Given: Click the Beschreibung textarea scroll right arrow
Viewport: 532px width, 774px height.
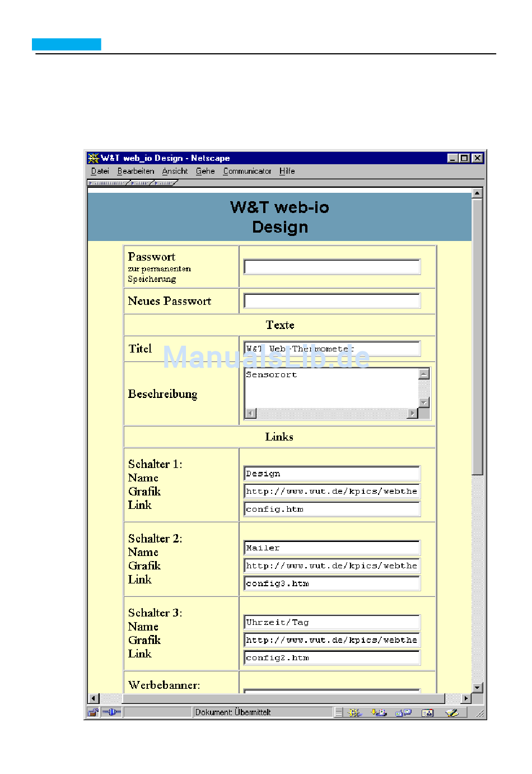Looking at the screenshot, I should 413,414.
